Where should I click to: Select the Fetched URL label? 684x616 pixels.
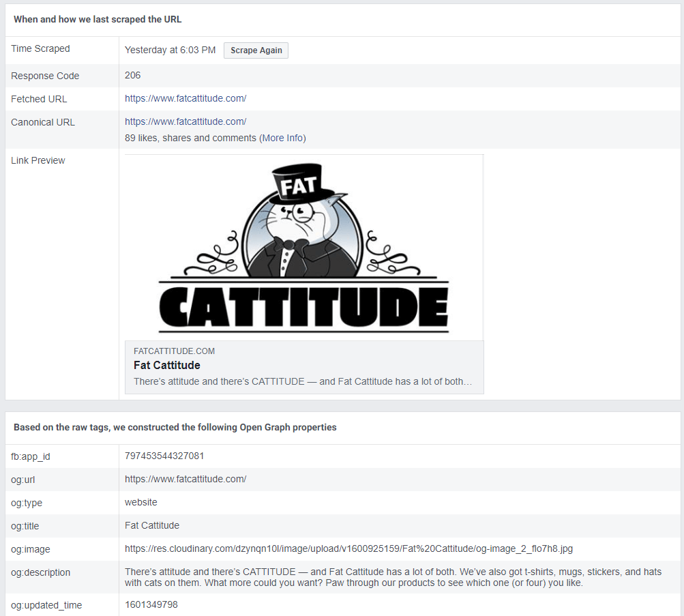click(x=39, y=99)
